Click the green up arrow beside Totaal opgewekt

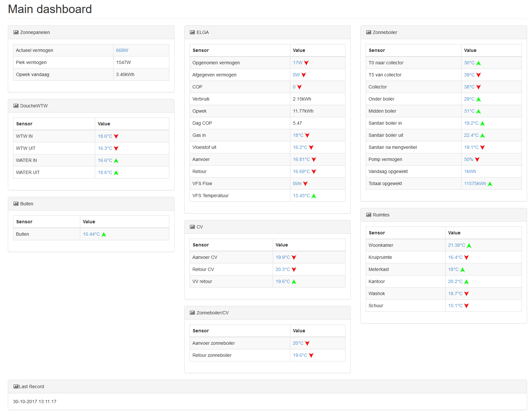click(x=490, y=184)
